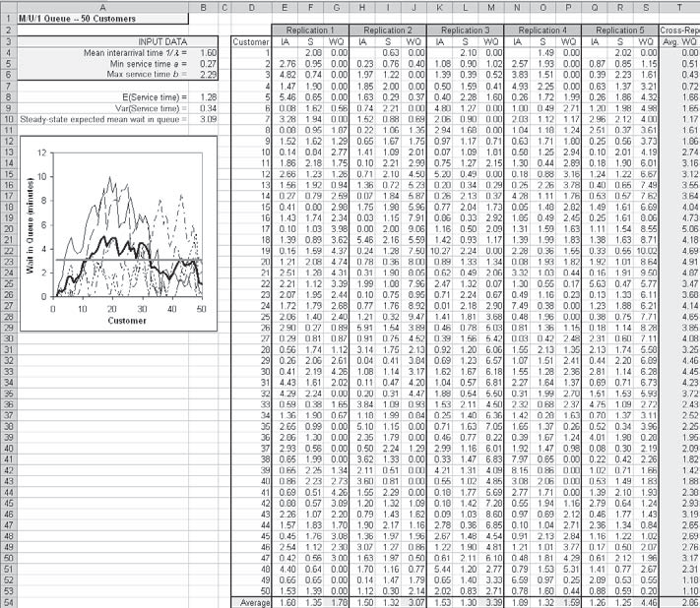Click Var(Service time) value 0.34

203,108
